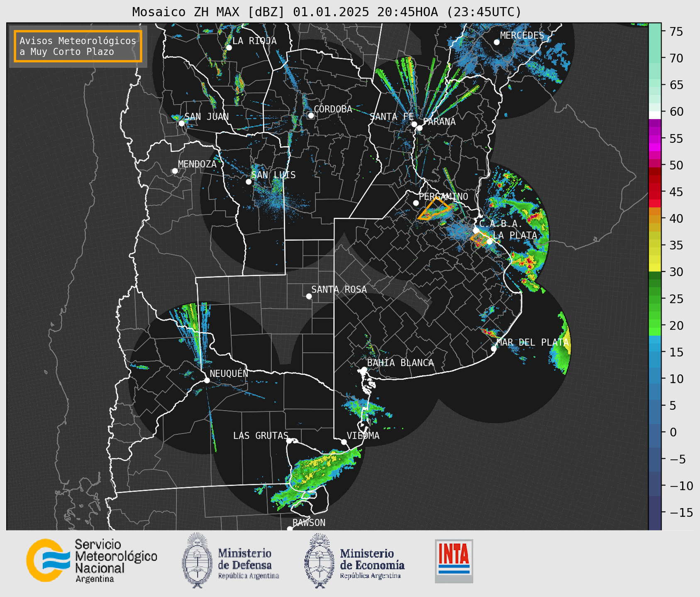Click the SAN LUIS city marker dot
Viewport: 700px width, 597px height.
(x=249, y=182)
